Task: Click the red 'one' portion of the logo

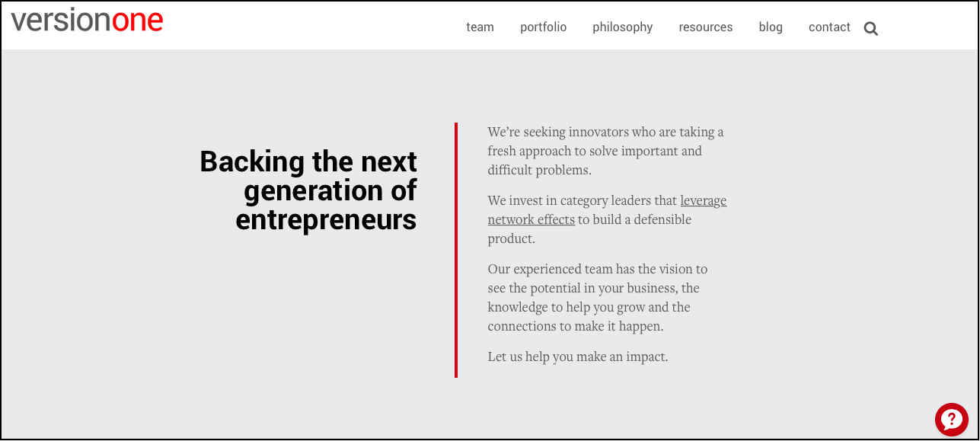Action: 137,20
